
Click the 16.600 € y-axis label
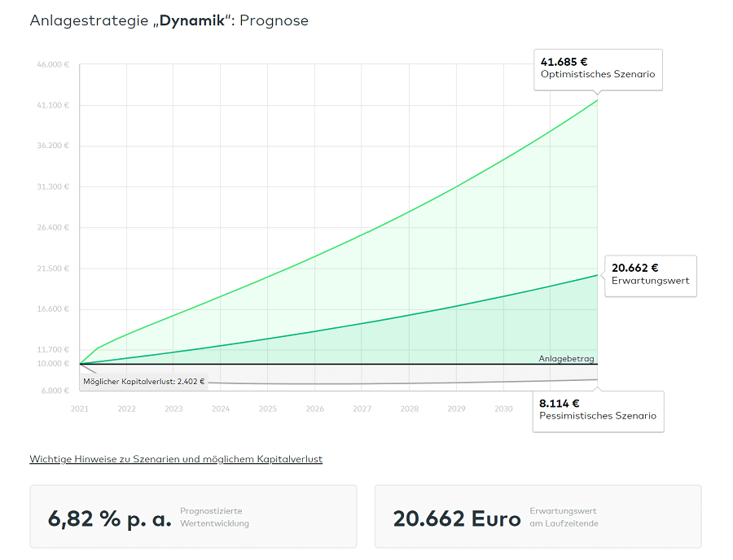[x=53, y=308]
